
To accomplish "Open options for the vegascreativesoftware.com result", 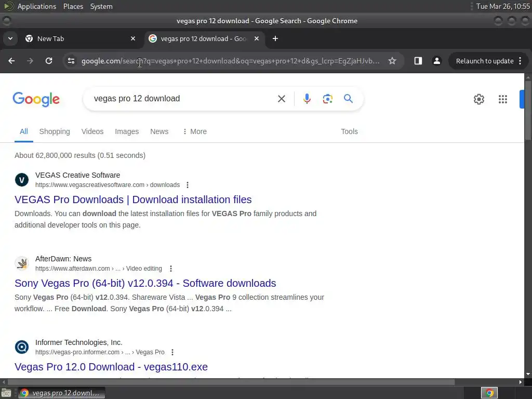I will [187, 185].
